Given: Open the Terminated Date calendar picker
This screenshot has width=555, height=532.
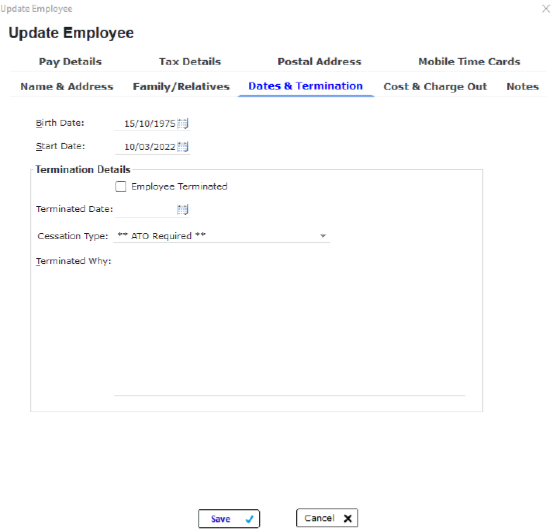Looking at the screenshot, I should [x=183, y=210].
